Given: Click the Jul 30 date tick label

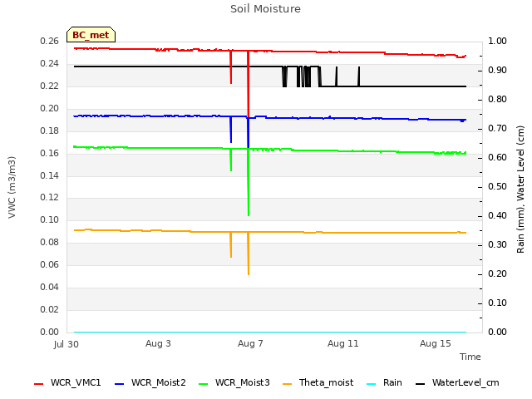Looking at the screenshot, I should click(66, 344).
